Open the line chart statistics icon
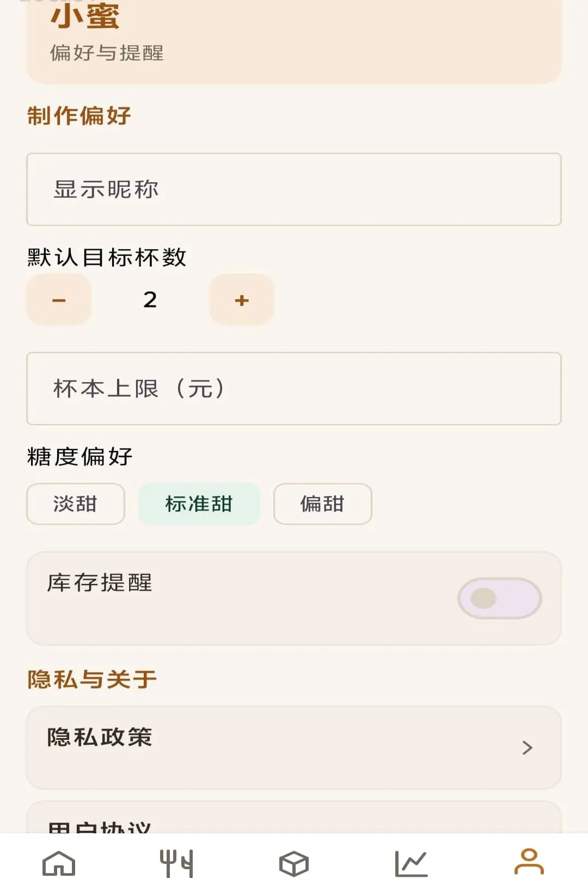588x878 pixels. click(x=411, y=863)
